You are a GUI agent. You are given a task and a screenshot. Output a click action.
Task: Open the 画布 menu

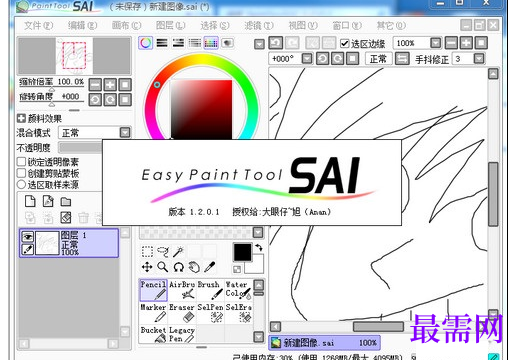coord(127,25)
